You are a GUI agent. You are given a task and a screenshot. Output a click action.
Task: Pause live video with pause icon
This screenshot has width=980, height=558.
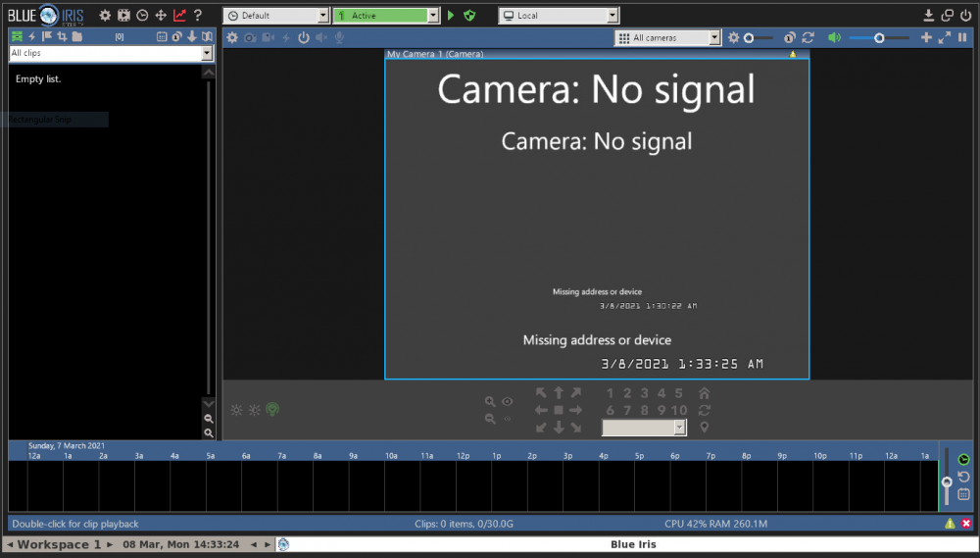pyautogui.click(x=962, y=37)
